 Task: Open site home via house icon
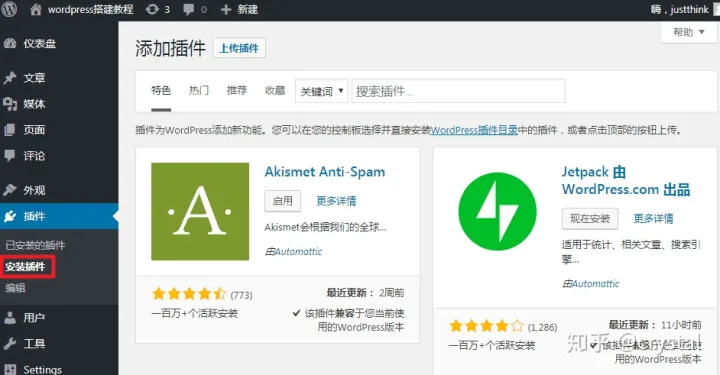(36, 9)
